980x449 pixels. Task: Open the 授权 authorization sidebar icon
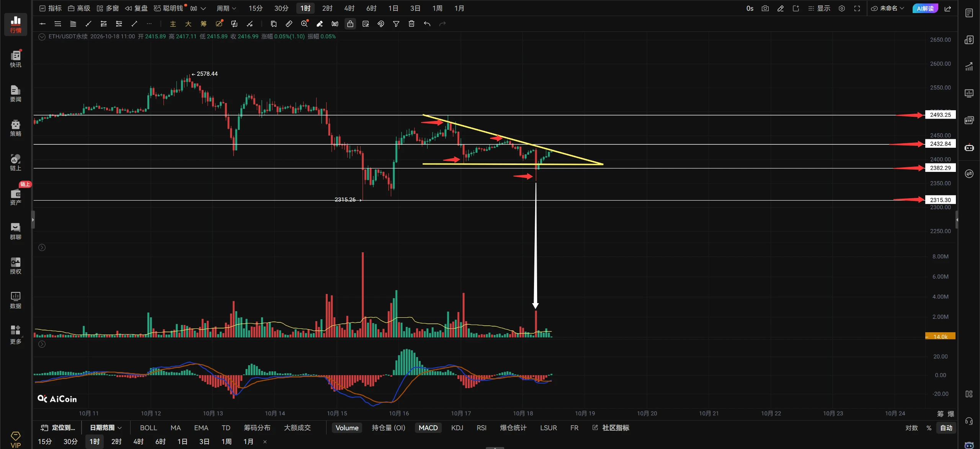point(16,266)
